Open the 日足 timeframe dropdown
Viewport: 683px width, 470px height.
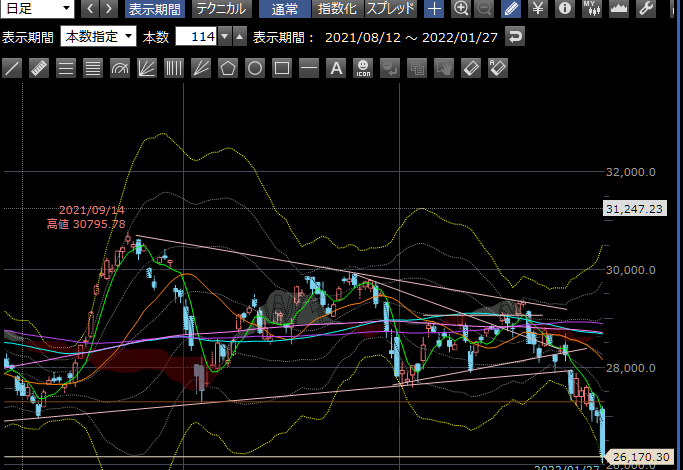coord(37,9)
